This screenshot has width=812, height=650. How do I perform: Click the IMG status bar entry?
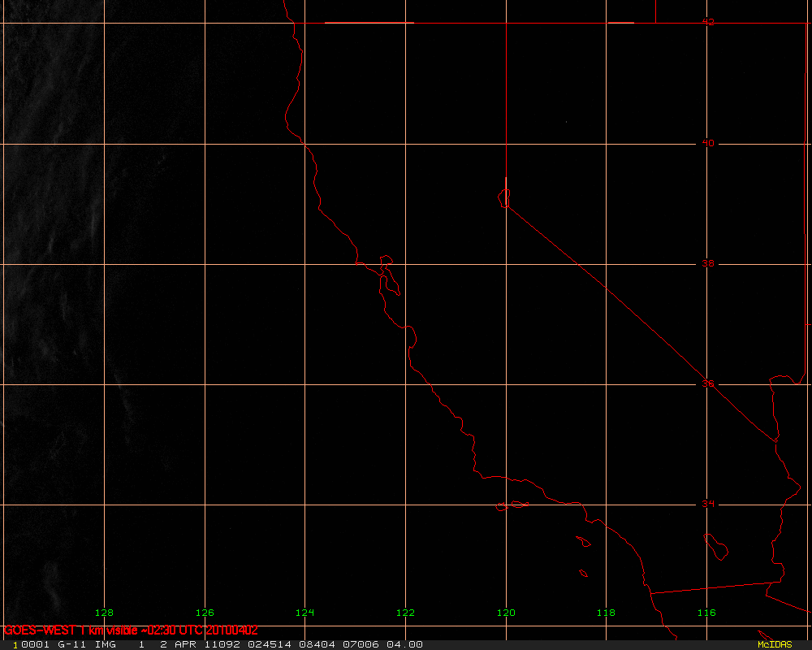tap(105, 644)
